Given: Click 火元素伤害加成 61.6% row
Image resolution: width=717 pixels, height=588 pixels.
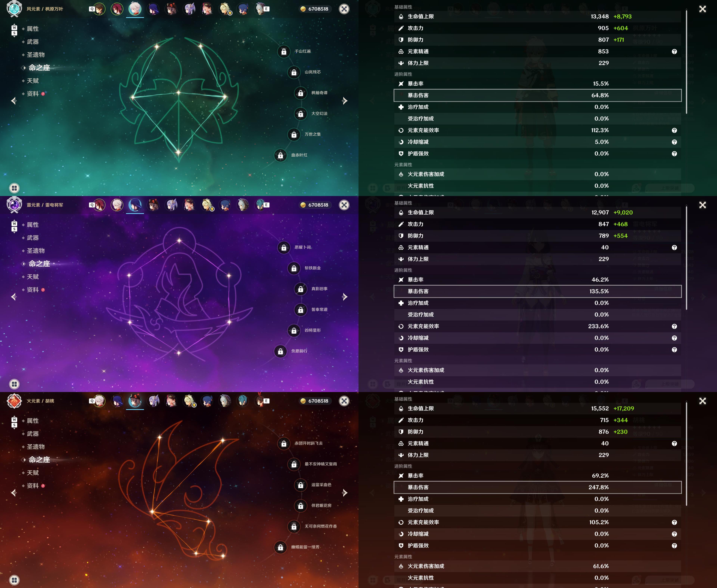Looking at the screenshot, I should click(537, 566).
